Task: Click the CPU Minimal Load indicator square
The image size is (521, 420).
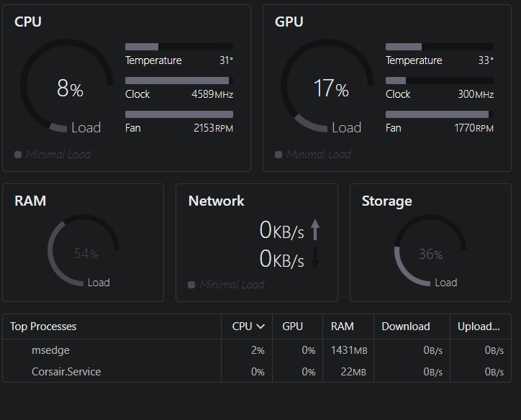Action: pyautogui.click(x=18, y=155)
